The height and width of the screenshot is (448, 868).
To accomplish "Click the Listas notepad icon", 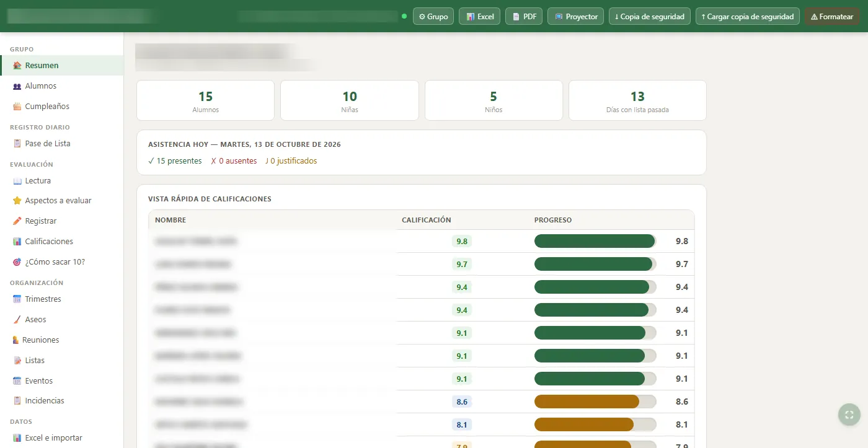I will (17, 361).
